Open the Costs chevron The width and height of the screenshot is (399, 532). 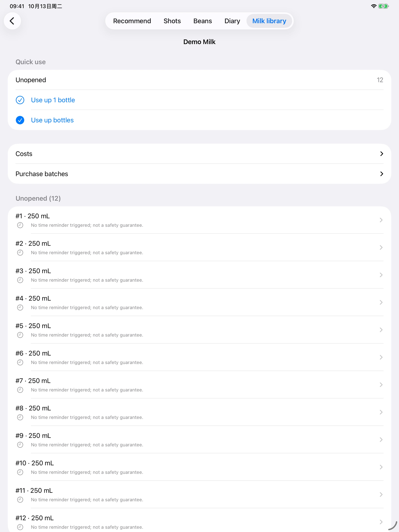381,154
